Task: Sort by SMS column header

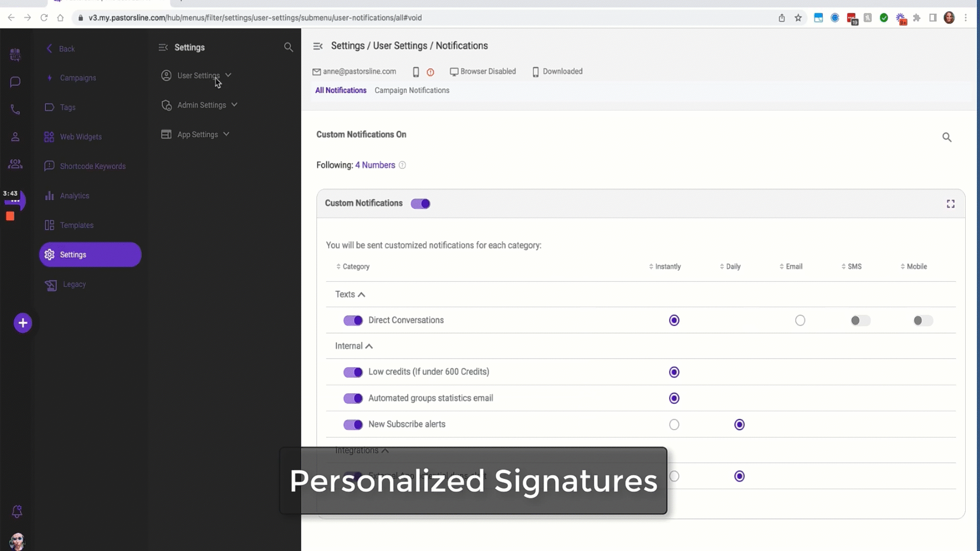Action: pyautogui.click(x=851, y=267)
